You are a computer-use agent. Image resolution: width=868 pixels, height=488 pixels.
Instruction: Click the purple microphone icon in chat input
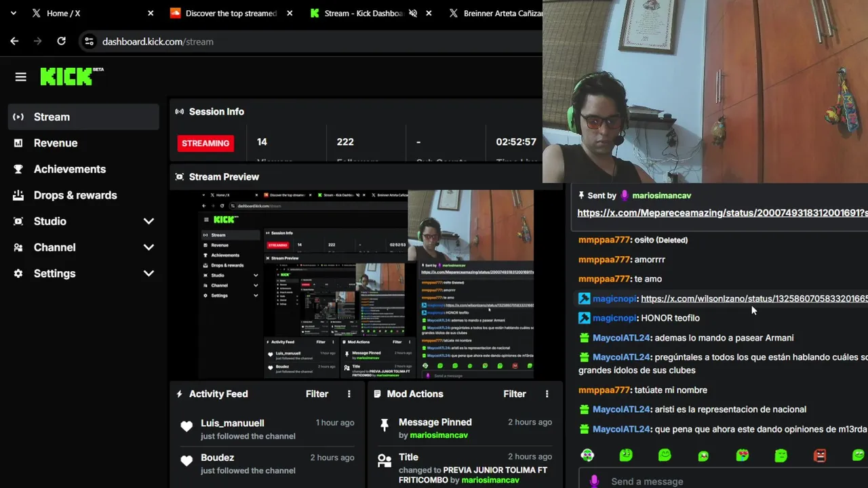coord(594,481)
